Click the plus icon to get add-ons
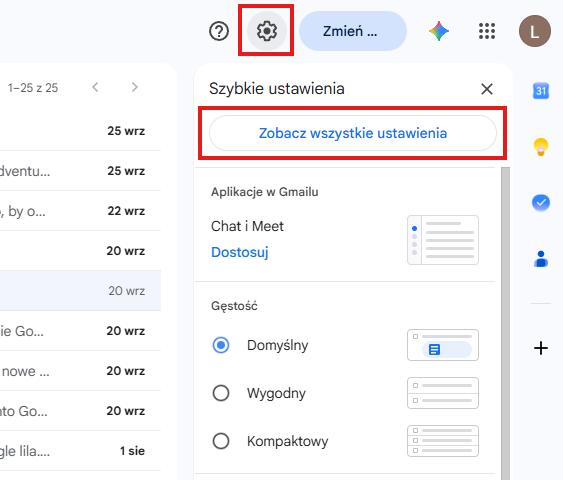The width and height of the screenshot is (563, 480). click(x=541, y=348)
